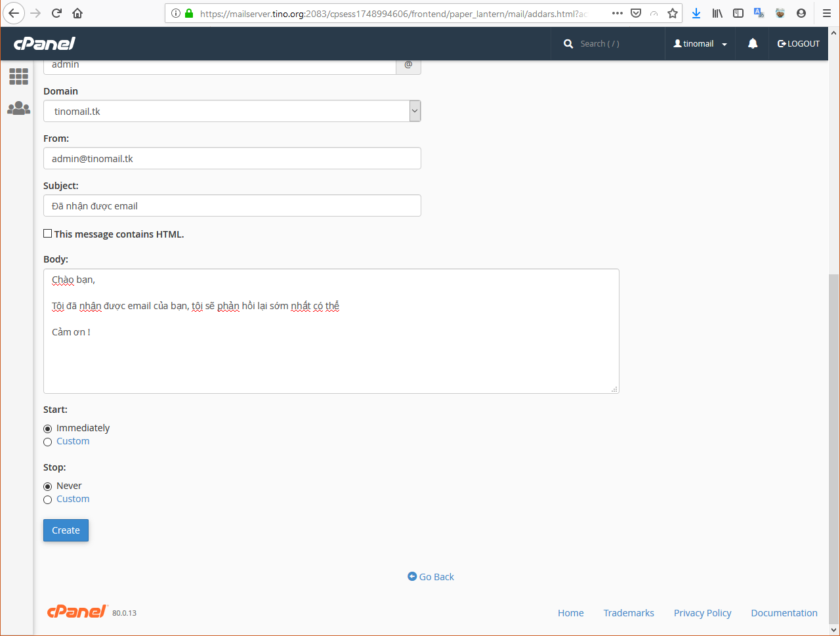
Task: Click the Body textarea resize handle
Action: (x=614, y=389)
